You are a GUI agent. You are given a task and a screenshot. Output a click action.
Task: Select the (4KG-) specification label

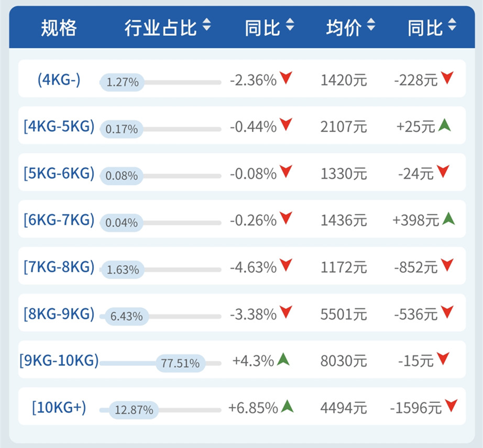pos(59,80)
